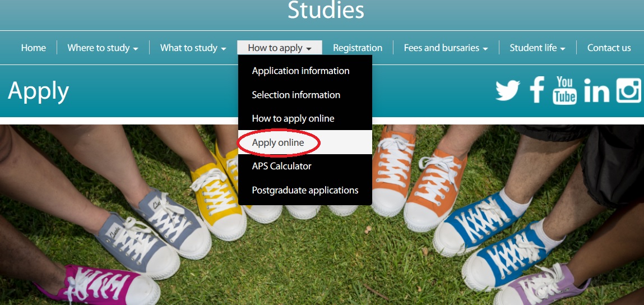Viewport: 644px width, 305px height.
Task: Go to the Home page
Action: [x=34, y=48]
